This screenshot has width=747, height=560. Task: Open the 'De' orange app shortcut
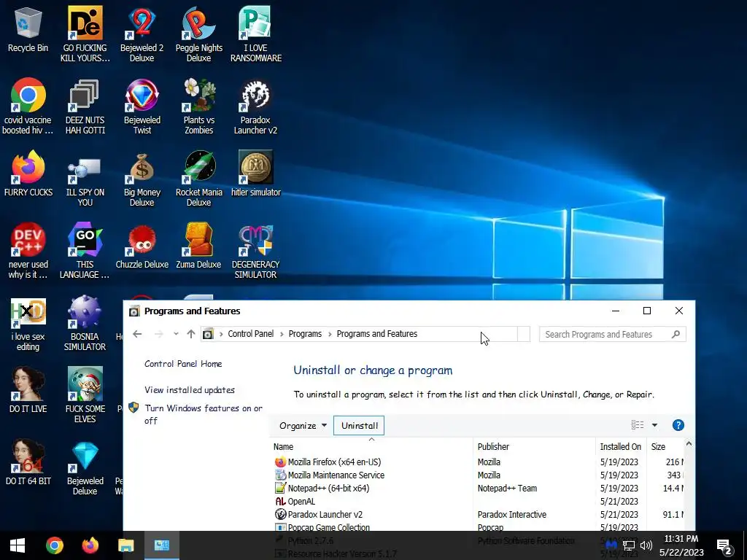pyautogui.click(x=85, y=34)
